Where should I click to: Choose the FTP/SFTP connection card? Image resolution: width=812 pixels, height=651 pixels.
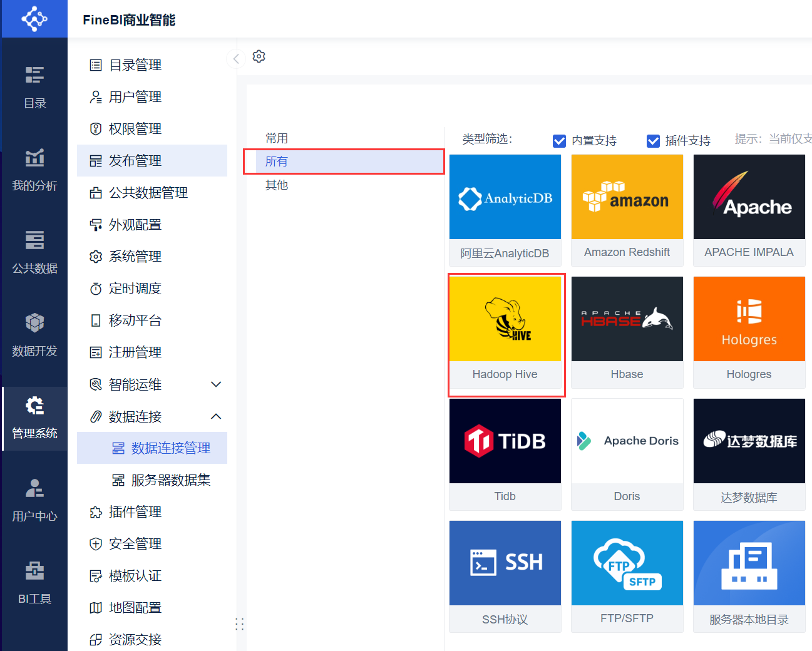[627, 577]
